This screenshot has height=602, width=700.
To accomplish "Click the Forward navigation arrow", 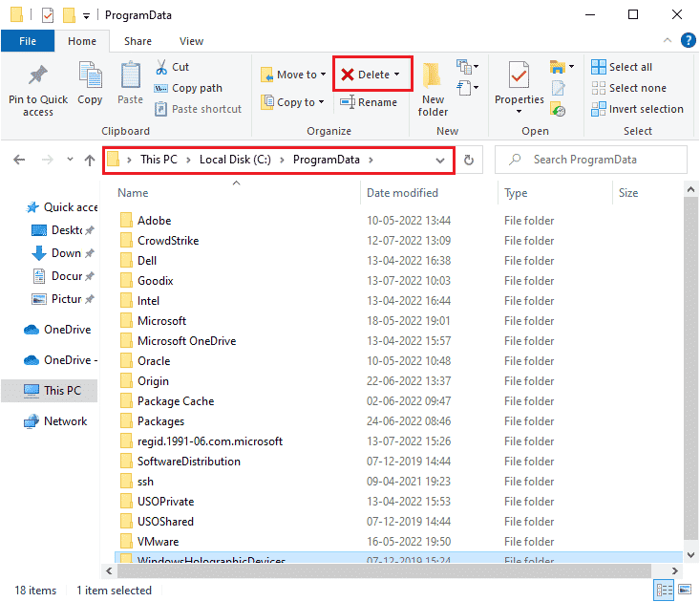I will [x=48, y=160].
